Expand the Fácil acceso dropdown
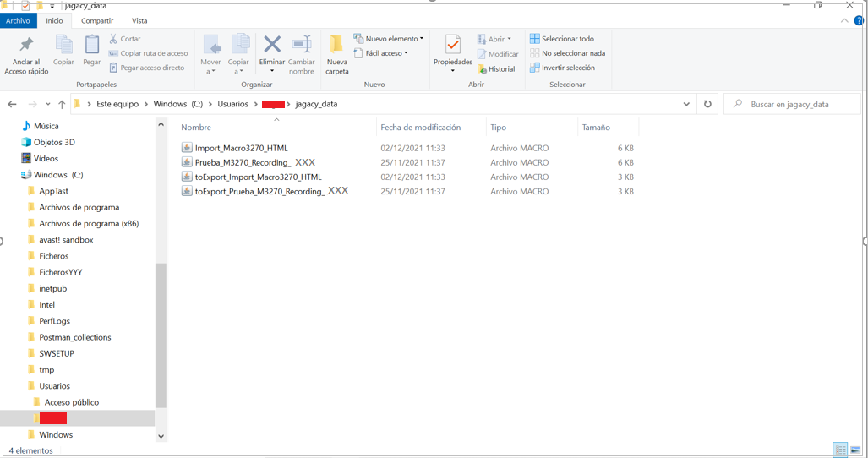The height and width of the screenshot is (458, 868). tap(383, 53)
